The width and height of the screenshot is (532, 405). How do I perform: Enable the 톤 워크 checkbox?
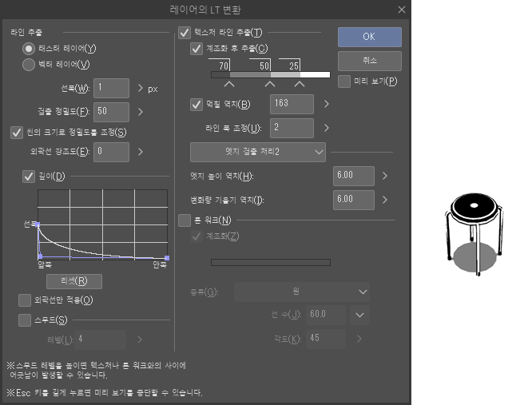(x=184, y=220)
